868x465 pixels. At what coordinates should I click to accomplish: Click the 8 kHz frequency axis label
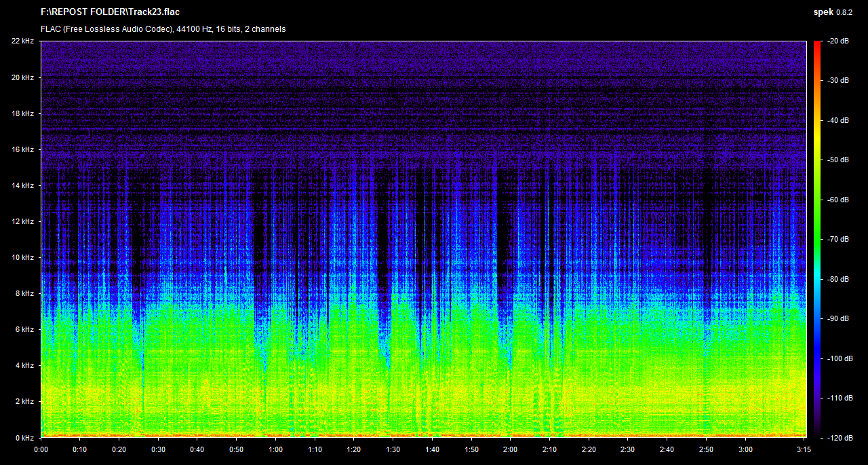coord(24,294)
